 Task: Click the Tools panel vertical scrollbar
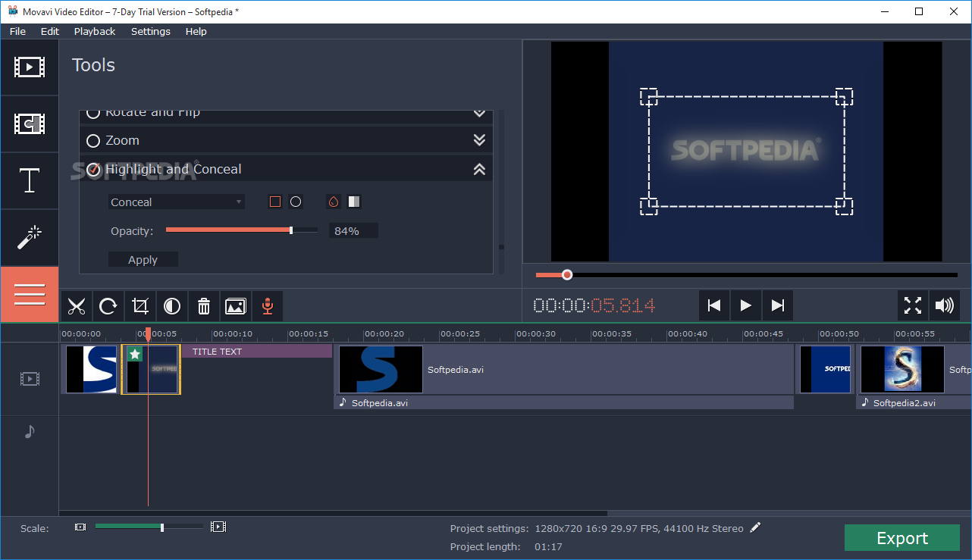coord(500,247)
